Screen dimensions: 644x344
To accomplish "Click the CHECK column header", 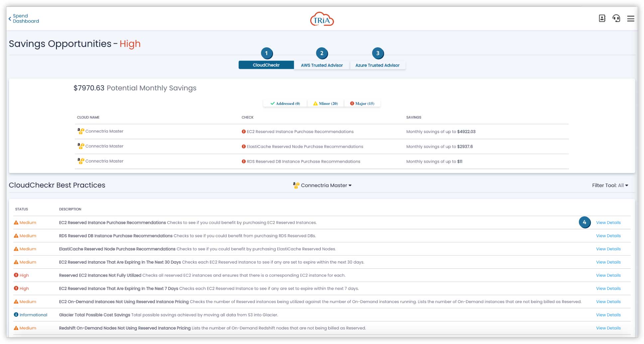I will pos(247,117).
